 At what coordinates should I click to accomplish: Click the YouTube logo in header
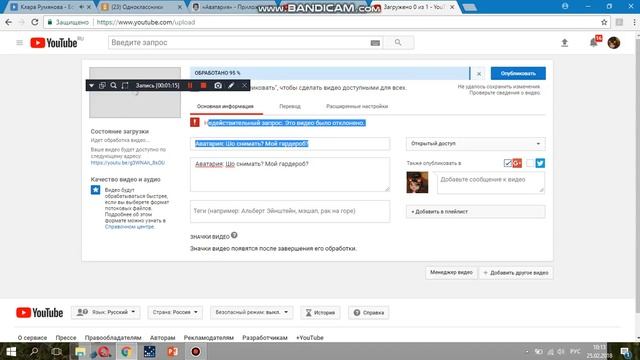click(54, 42)
